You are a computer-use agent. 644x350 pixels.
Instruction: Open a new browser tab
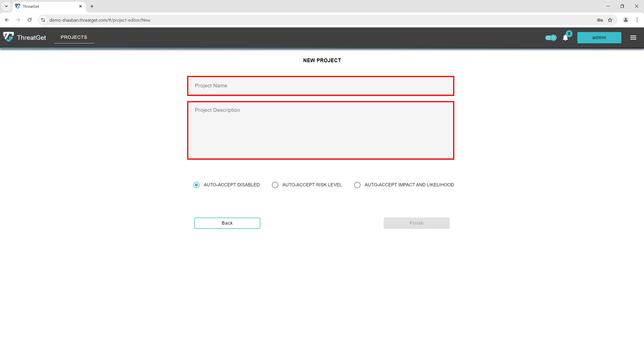[x=92, y=6]
